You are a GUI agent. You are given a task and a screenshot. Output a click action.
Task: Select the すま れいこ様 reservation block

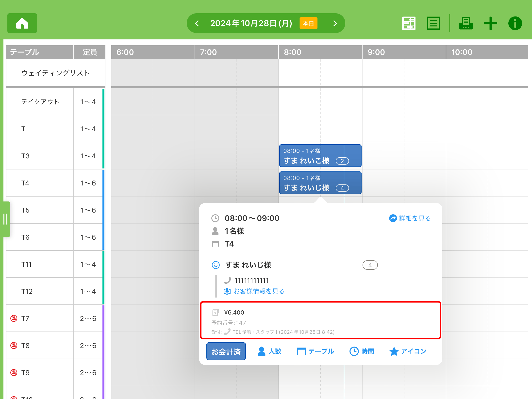point(320,156)
